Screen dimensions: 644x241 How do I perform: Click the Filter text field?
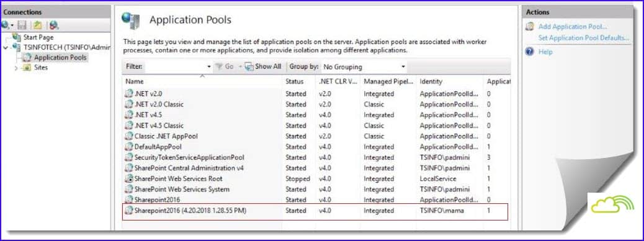pos(176,66)
